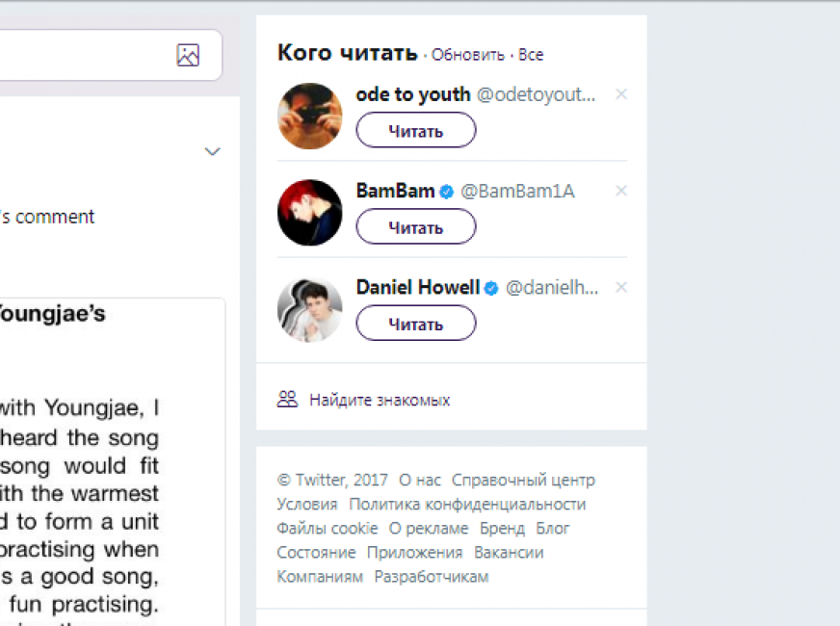Screen dimensions: 840x626
Task: Open ode to youth profile picture
Action: point(309,116)
